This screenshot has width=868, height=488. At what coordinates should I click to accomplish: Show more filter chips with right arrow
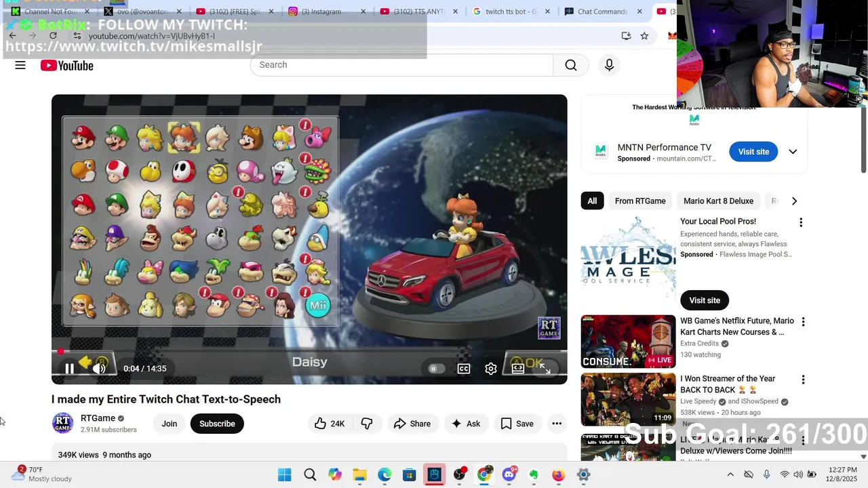[x=794, y=201]
